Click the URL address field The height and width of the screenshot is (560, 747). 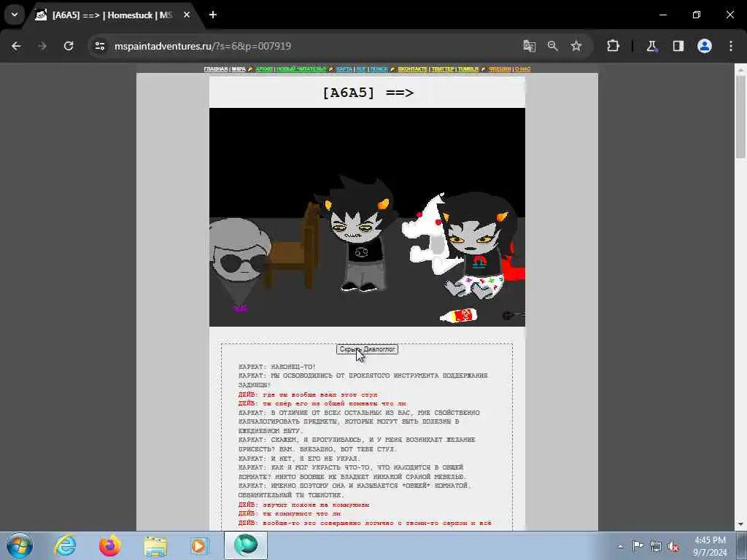coord(305,46)
